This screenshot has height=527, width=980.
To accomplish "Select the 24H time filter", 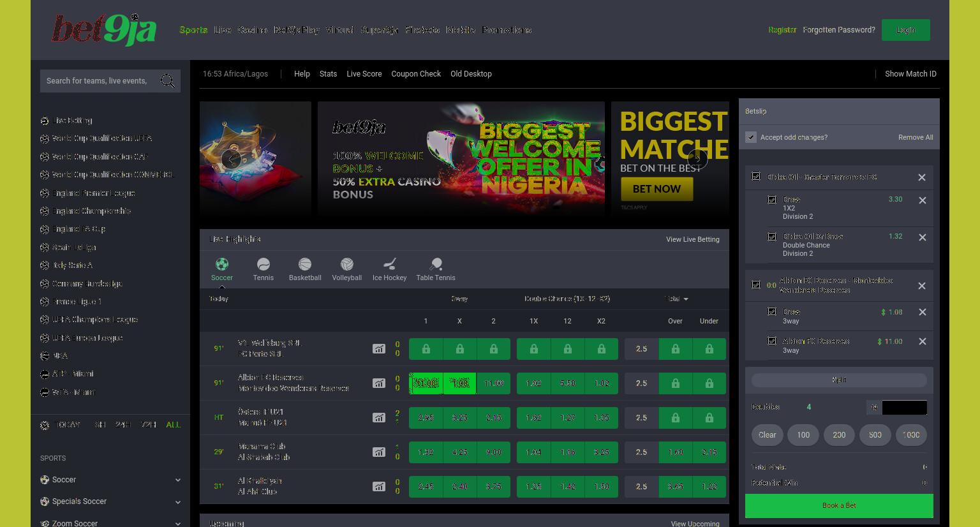I will [123, 425].
